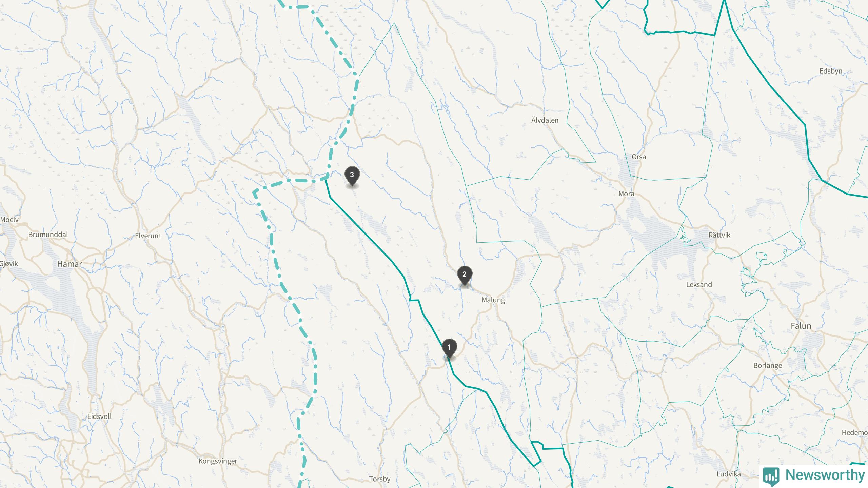Screen dimensions: 868x488
Task: Click the Eidsvoll town label
Action: point(99,416)
